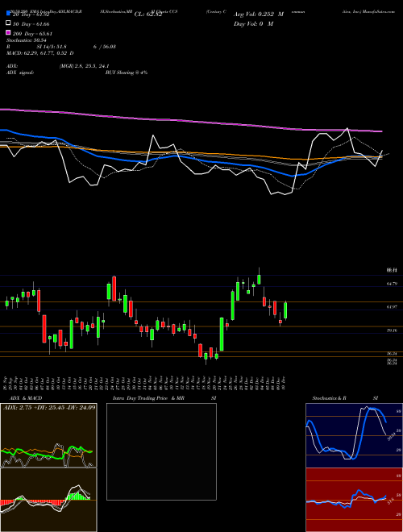The image size is (403, 532).
Task: Click the 'CL: 62.52' closing price value
Action: point(148,15)
